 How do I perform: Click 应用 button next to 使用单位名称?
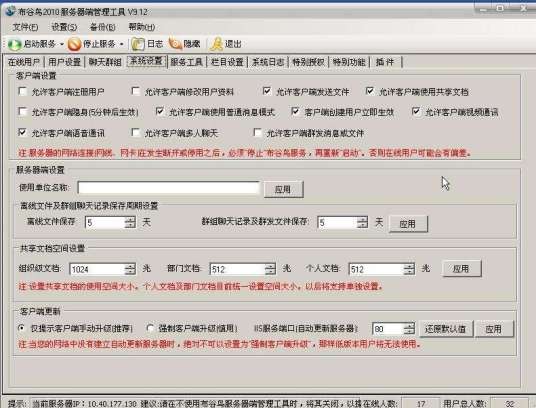(283, 189)
